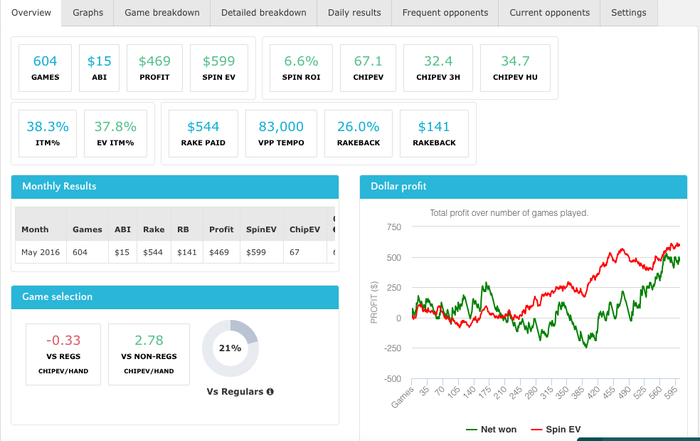This screenshot has height=441, width=700.
Task: Click the 21% donut chart
Action: coord(230,348)
